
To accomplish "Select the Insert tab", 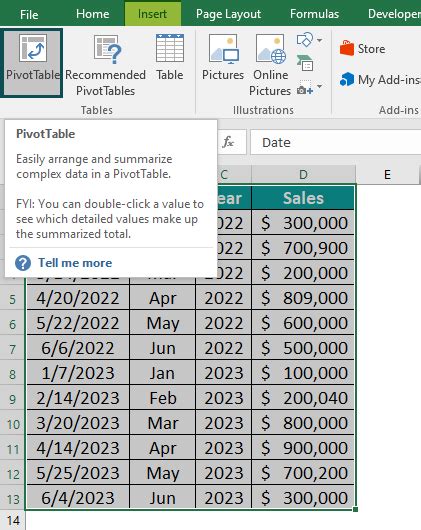I will pos(152,14).
